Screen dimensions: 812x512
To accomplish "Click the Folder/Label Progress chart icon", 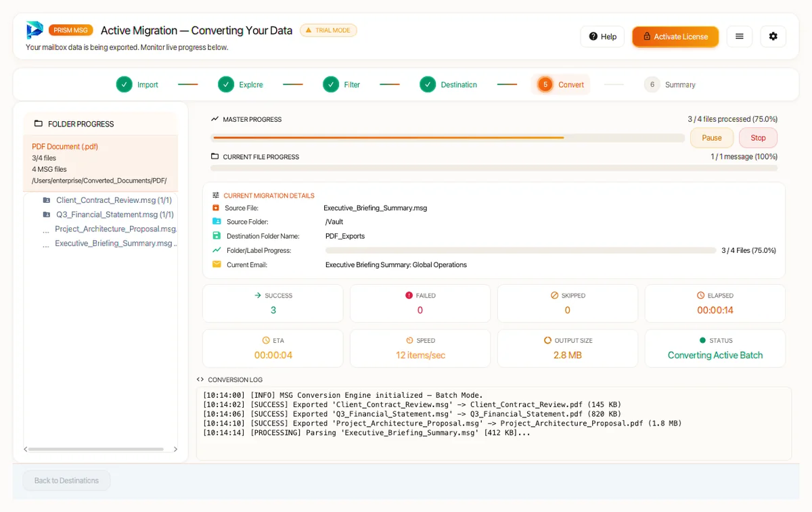I will pyautogui.click(x=217, y=250).
